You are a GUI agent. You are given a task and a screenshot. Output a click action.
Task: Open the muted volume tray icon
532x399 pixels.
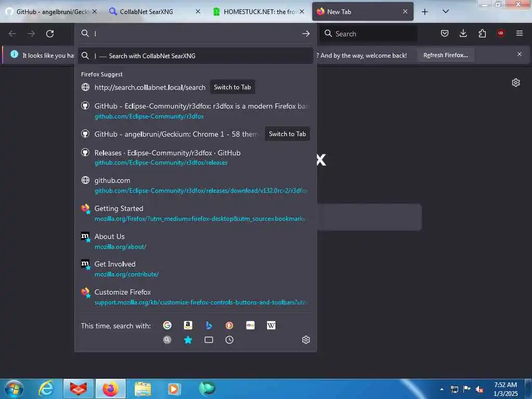480,389
